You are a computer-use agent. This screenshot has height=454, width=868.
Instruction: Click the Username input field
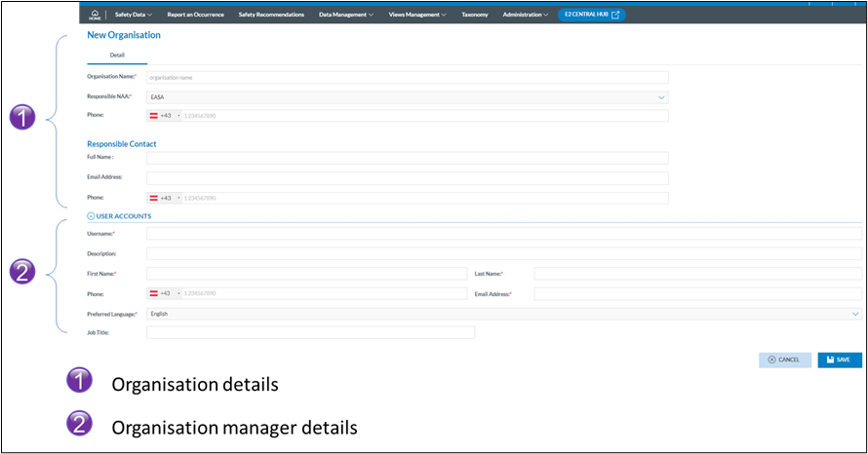[x=503, y=234]
